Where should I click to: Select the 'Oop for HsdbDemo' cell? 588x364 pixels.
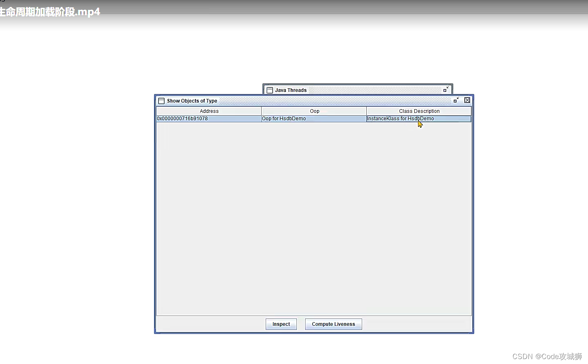[314, 119]
